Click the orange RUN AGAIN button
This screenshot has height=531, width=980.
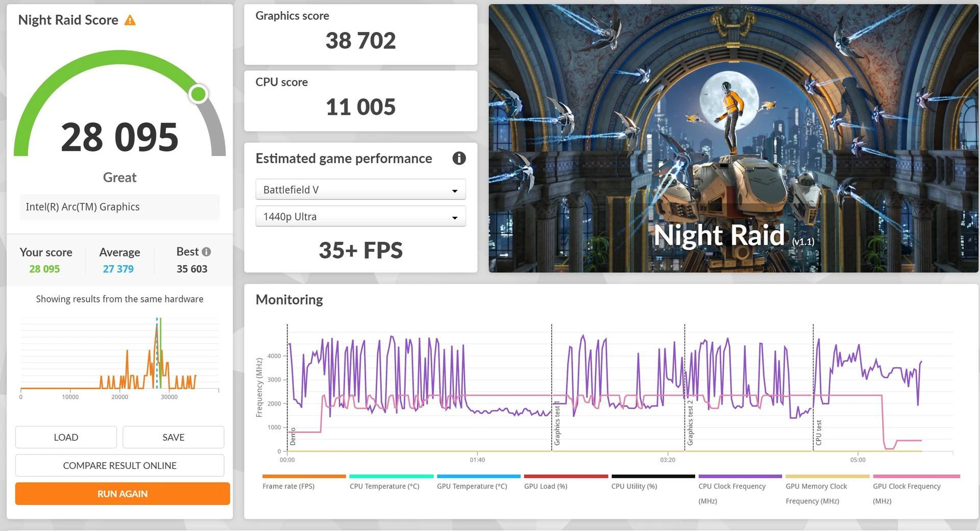click(x=122, y=493)
